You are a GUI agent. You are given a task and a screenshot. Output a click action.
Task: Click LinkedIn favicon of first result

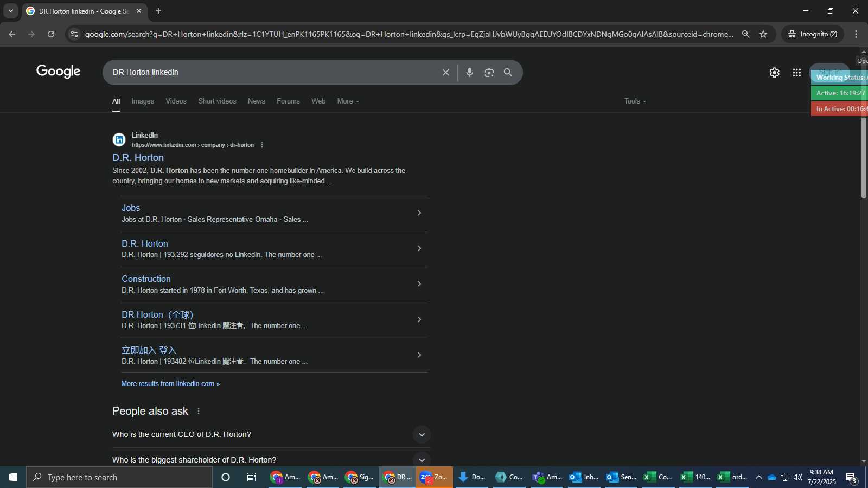(x=119, y=140)
